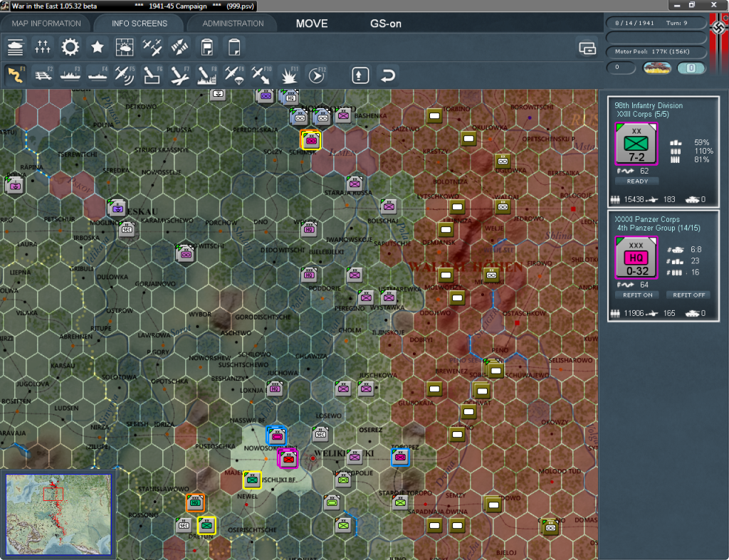This screenshot has height=560, width=729.
Task: Click the 4th Panzer Group (14/15) link
Action: pyautogui.click(x=659, y=228)
